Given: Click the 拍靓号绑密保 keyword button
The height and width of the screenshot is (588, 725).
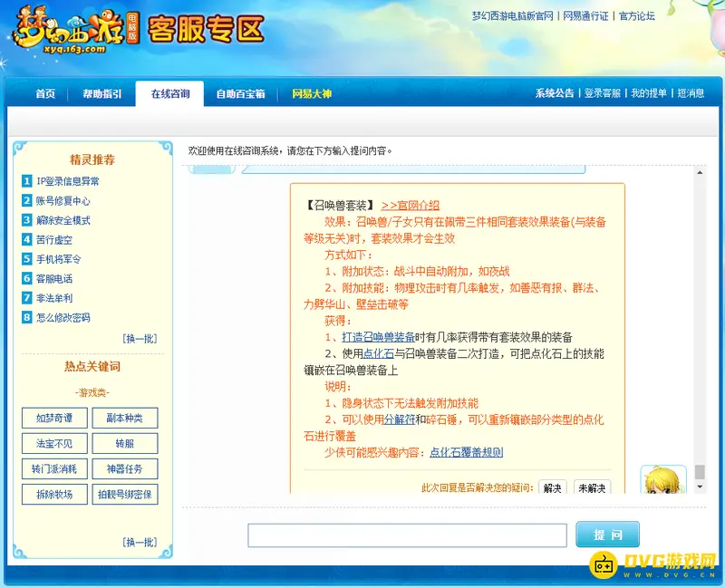Looking at the screenshot, I should 125,494.
